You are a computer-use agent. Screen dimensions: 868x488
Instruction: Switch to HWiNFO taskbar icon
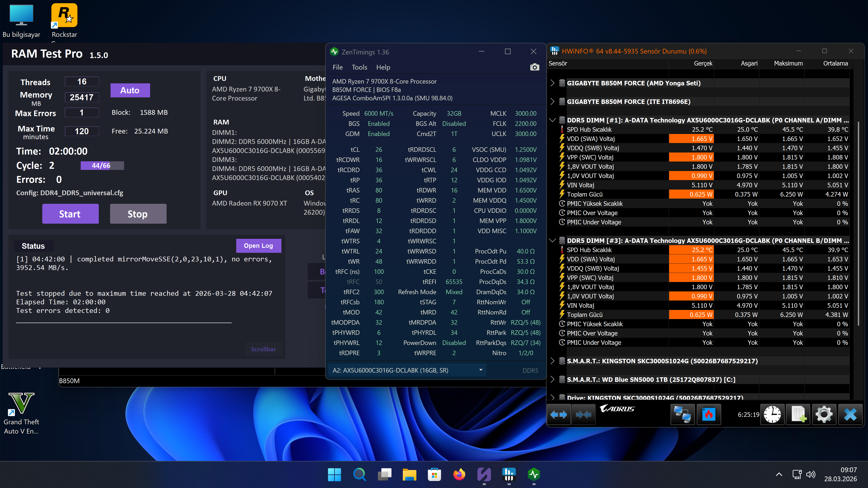click(x=509, y=475)
